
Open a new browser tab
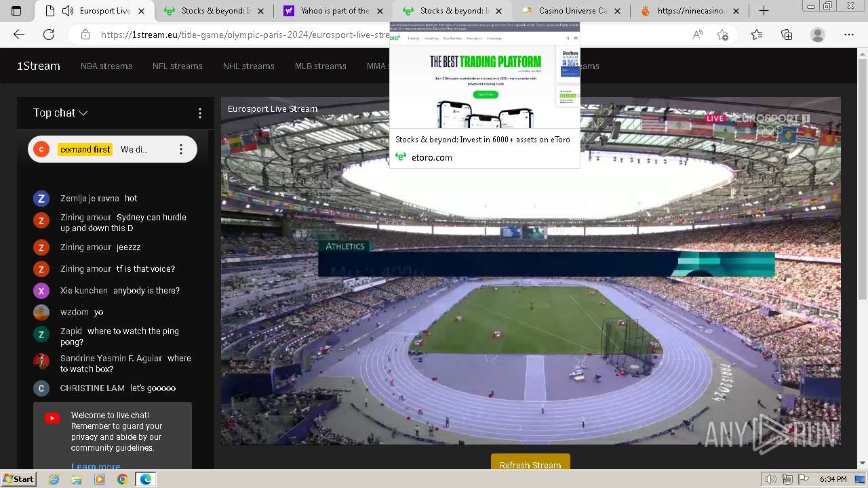pos(764,11)
